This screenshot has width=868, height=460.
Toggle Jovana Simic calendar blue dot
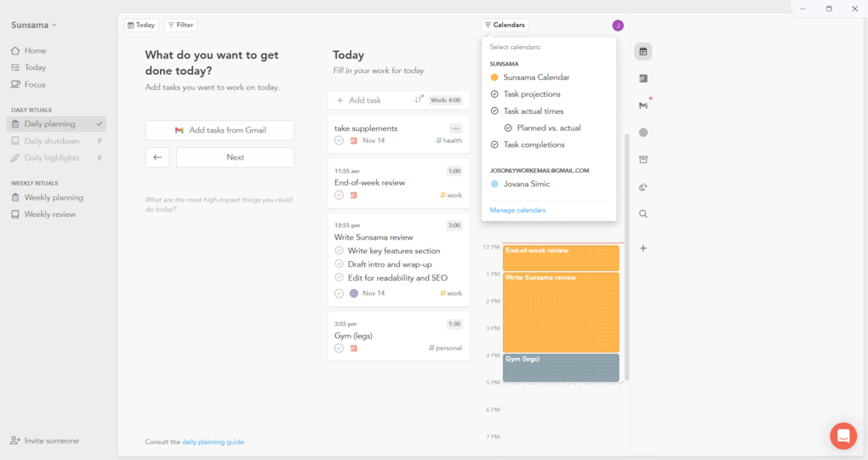click(x=494, y=185)
